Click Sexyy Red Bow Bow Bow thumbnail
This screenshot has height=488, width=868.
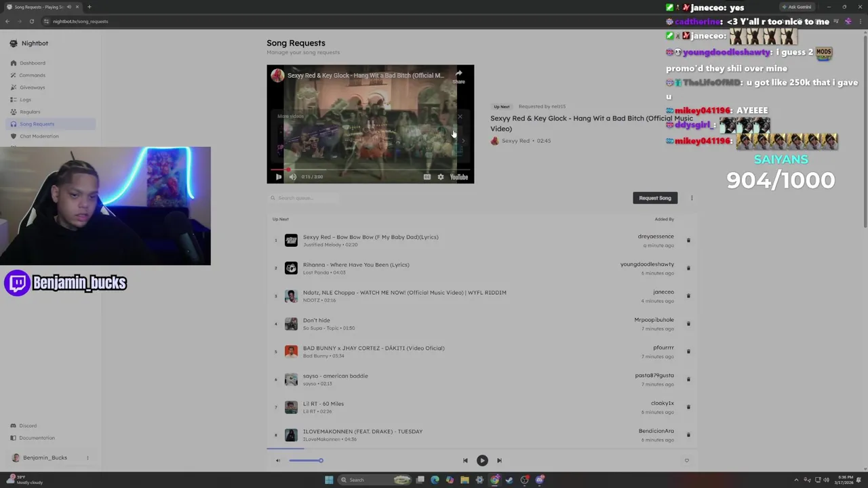pyautogui.click(x=291, y=241)
